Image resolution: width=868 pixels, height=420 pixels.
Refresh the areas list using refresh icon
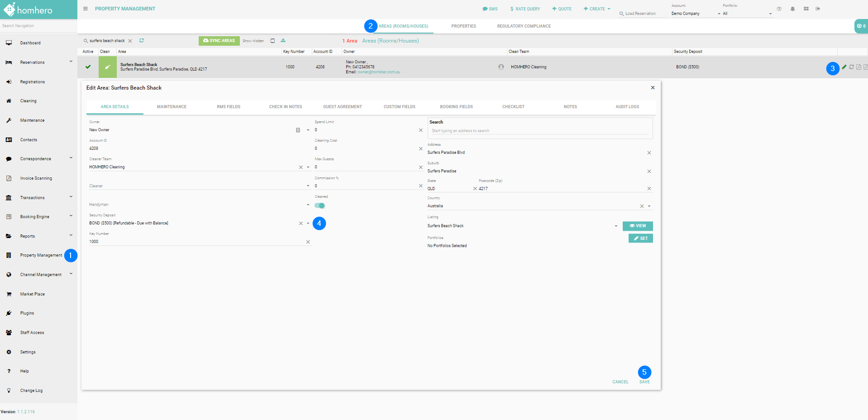(x=142, y=41)
